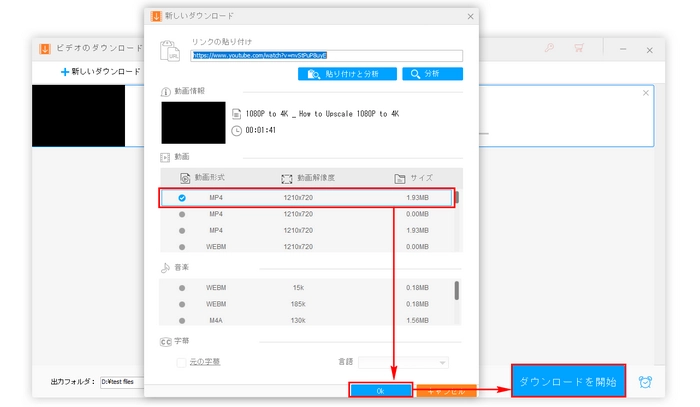Click the video resolution column icon
The height and width of the screenshot is (407, 700).
pyautogui.click(x=285, y=177)
